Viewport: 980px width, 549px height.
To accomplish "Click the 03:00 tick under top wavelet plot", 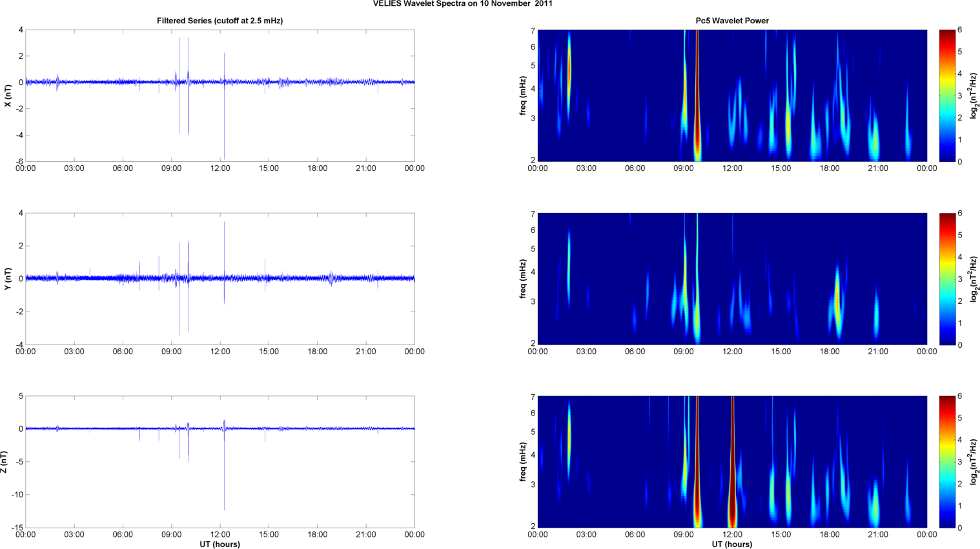I will click(586, 168).
